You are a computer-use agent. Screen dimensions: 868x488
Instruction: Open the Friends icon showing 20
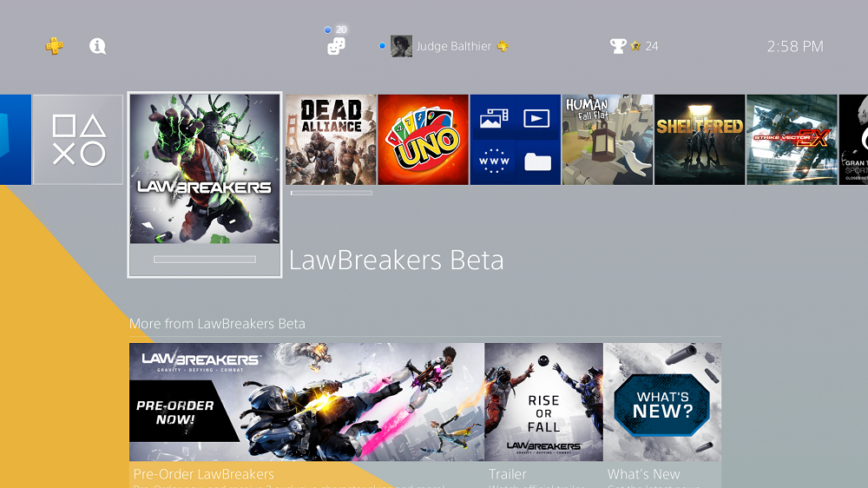[336, 46]
